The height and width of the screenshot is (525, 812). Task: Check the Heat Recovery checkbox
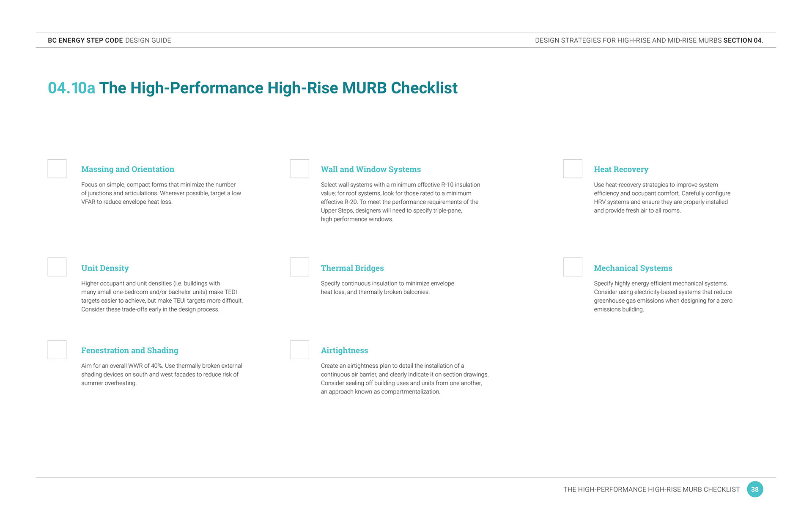point(573,169)
